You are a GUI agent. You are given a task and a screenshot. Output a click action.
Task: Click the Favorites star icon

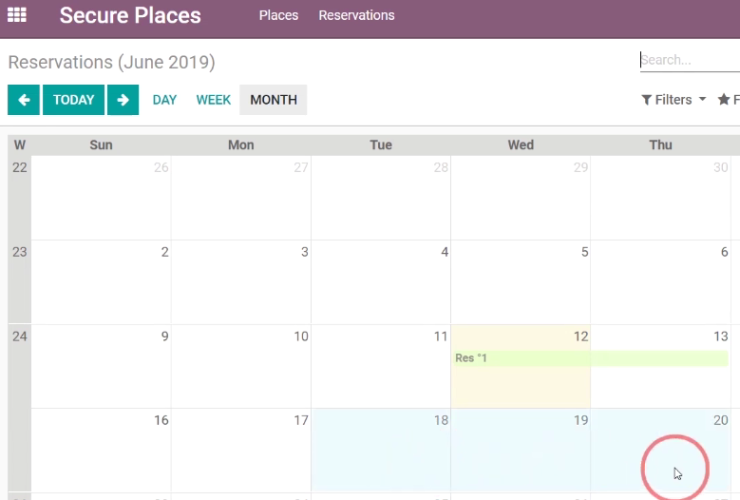[723, 100]
